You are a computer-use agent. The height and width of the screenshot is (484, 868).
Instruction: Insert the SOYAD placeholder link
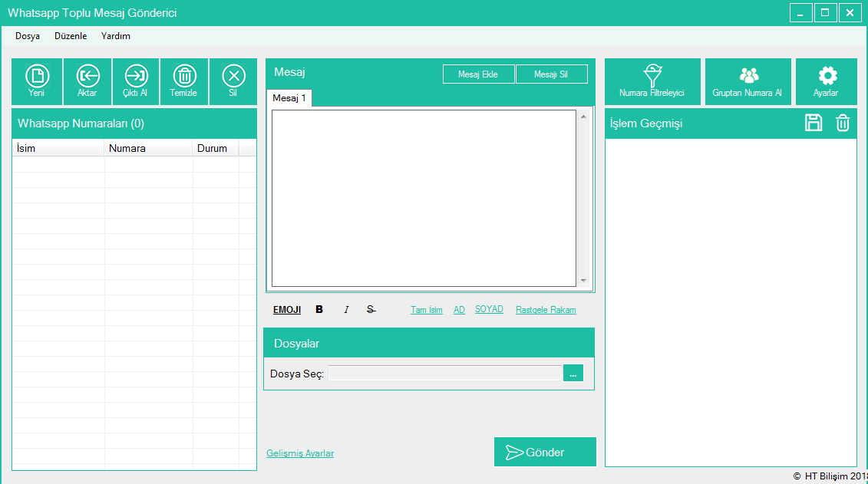pos(489,309)
